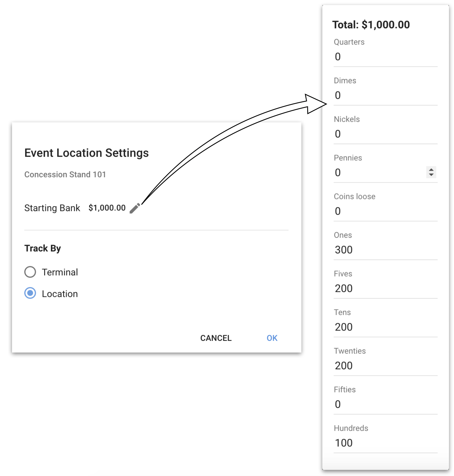The width and height of the screenshot is (454, 476).
Task: Confirm the settings with the OK button
Action: (272, 338)
